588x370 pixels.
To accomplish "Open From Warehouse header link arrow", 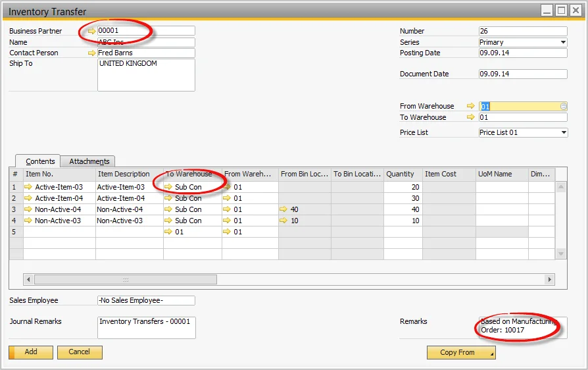I will click(471, 106).
